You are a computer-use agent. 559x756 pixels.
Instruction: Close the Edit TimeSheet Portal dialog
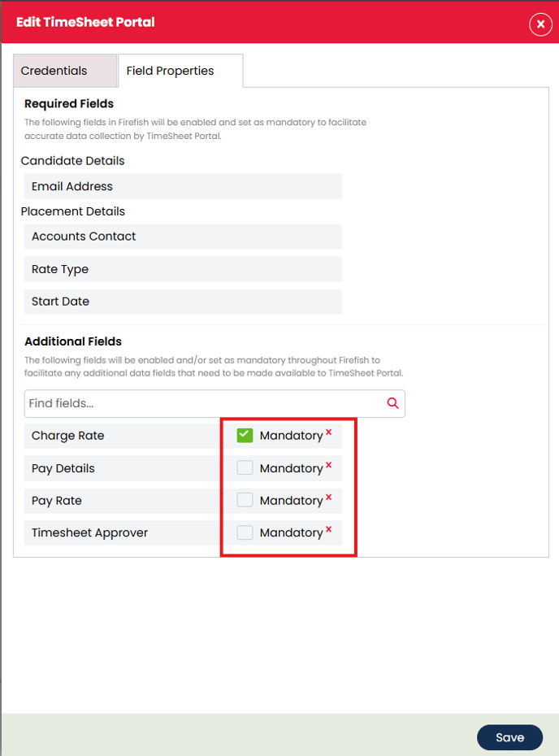[x=540, y=24]
